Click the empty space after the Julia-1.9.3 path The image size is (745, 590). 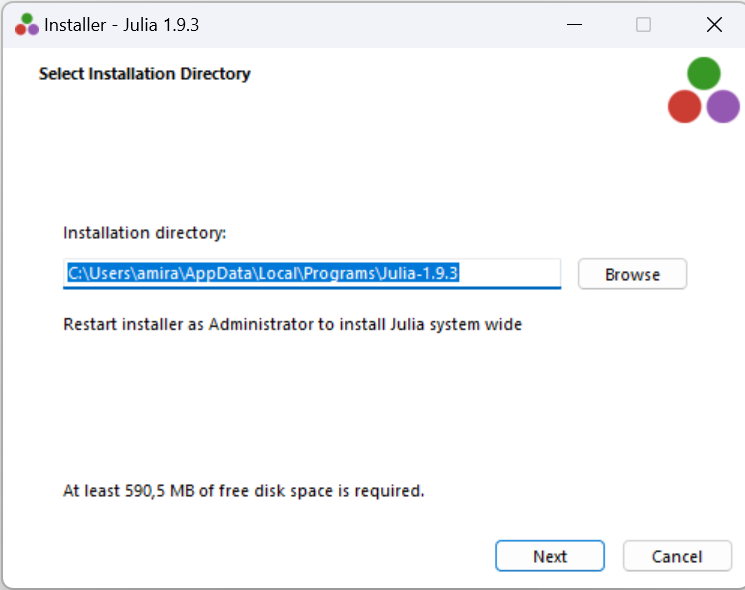coord(510,273)
